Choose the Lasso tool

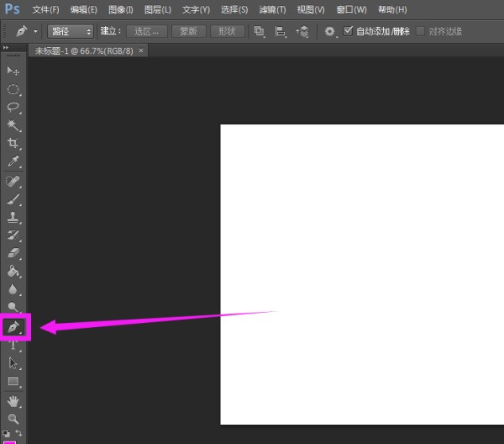tap(13, 108)
